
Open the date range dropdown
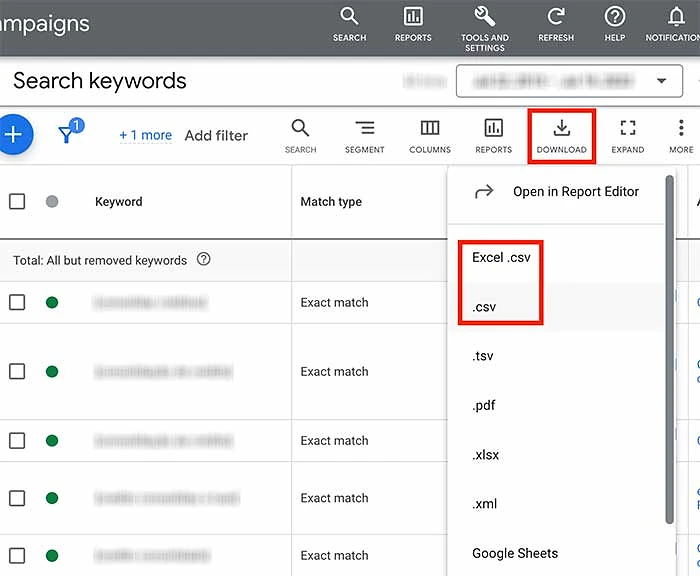[569, 81]
